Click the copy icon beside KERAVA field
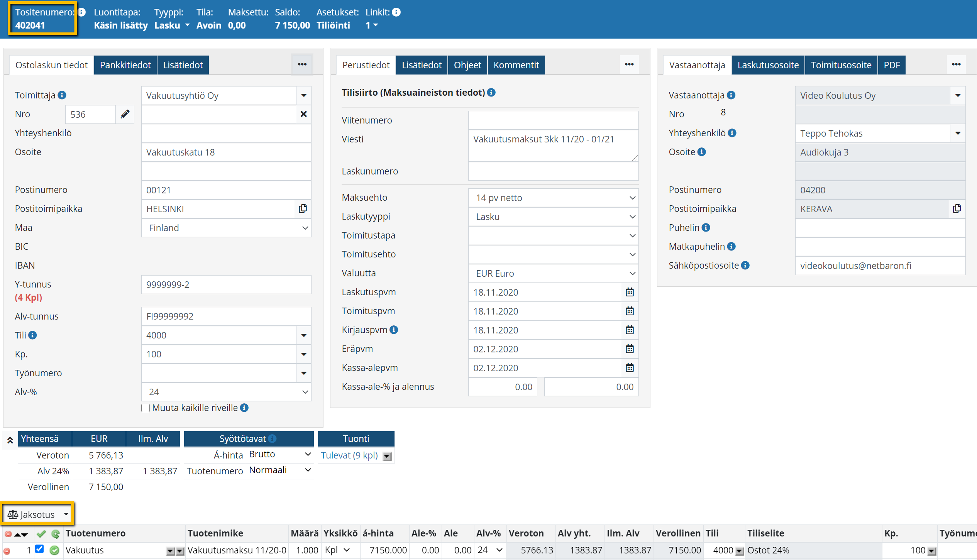 [x=957, y=209]
